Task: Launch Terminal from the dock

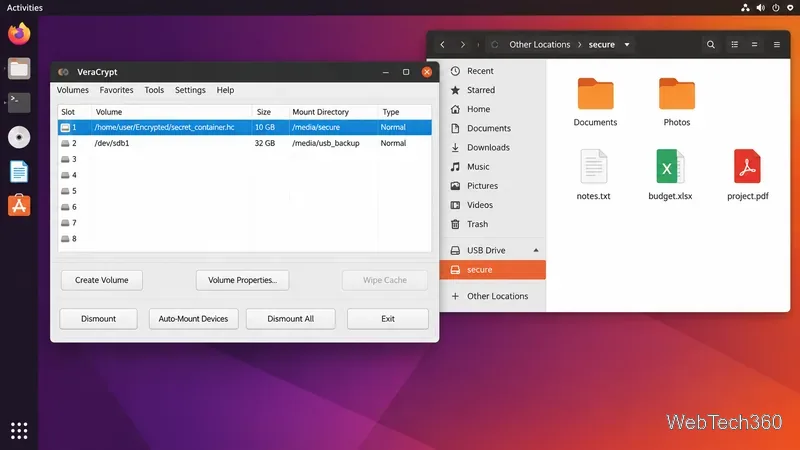Action: (19, 103)
